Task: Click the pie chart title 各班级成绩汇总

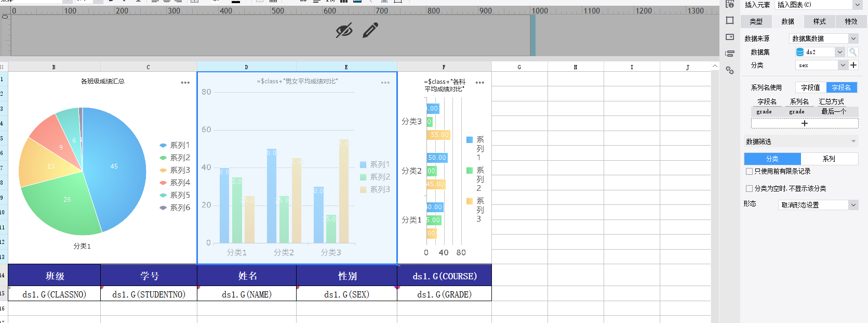Action: (102, 81)
